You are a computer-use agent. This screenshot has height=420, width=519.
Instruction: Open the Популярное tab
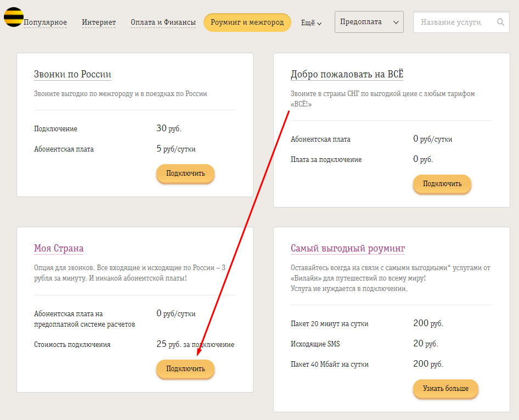click(45, 23)
